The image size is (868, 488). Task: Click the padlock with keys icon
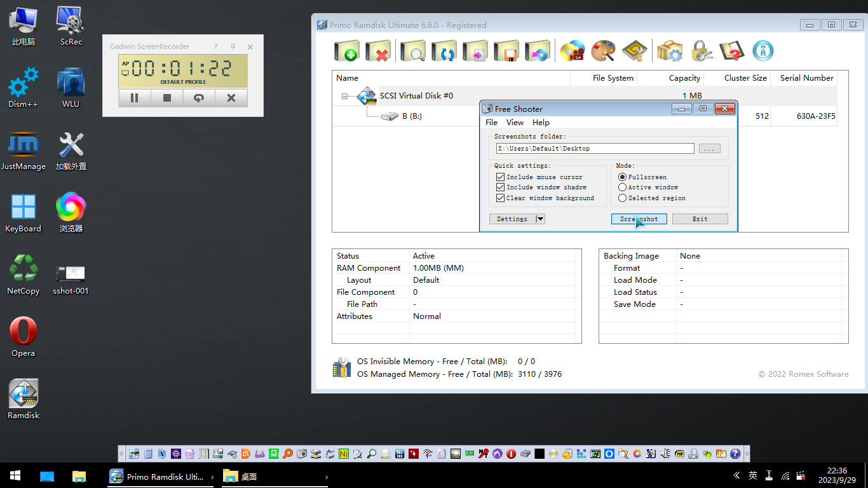coord(701,51)
